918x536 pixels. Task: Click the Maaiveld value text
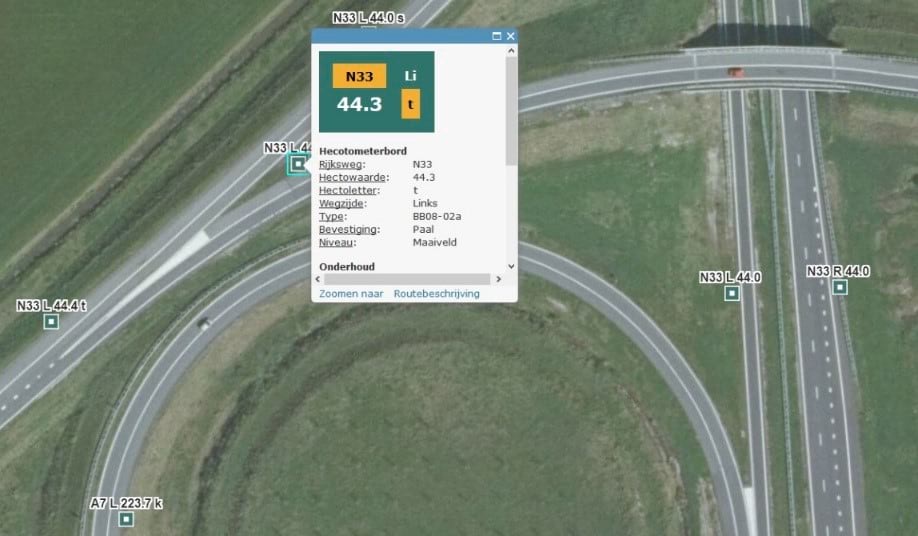(434, 242)
